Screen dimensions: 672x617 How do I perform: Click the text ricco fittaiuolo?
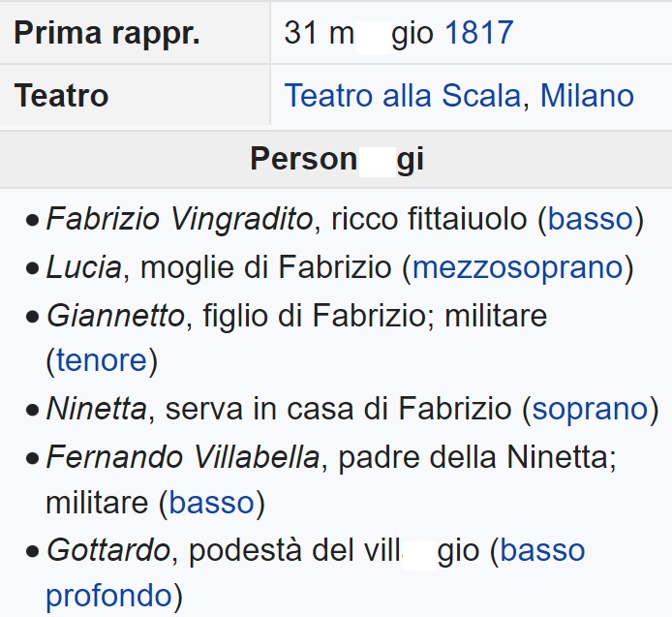coord(430,220)
